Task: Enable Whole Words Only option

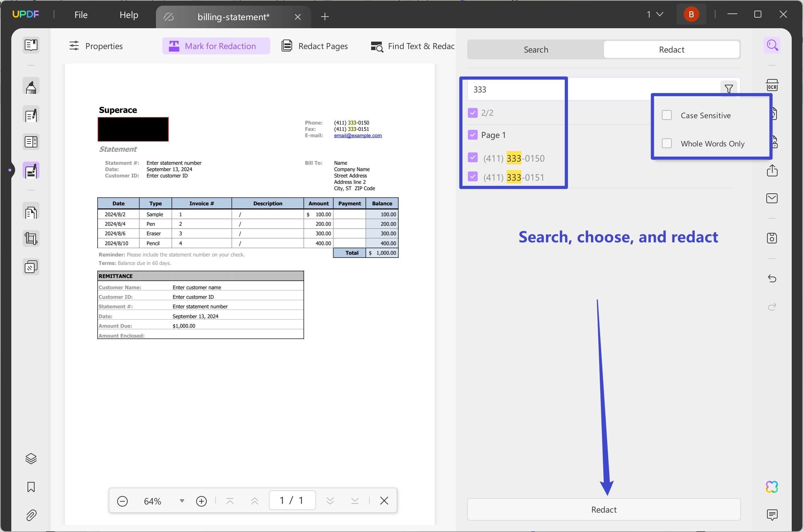Action: click(x=667, y=143)
